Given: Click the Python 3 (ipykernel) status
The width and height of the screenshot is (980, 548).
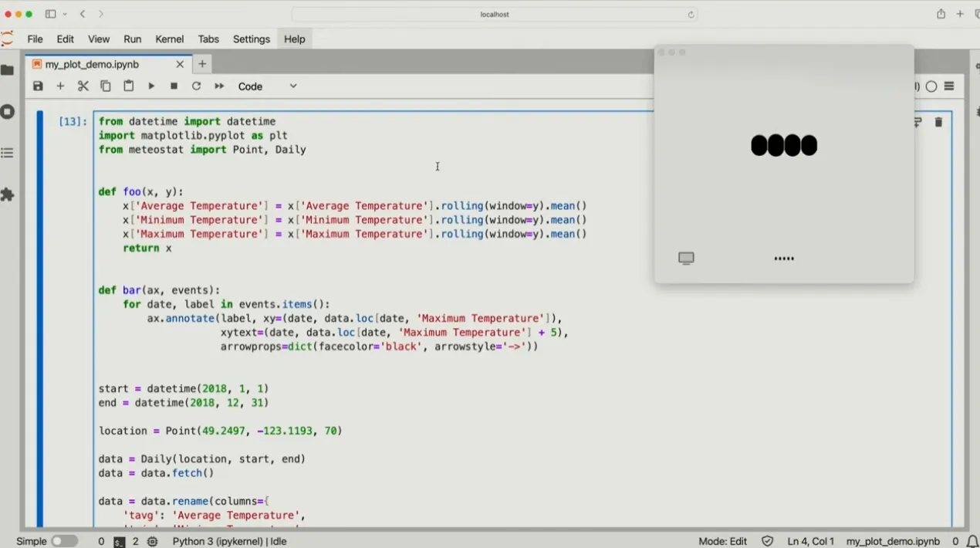Looking at the screenshot, I should click(x=230, y=541).
